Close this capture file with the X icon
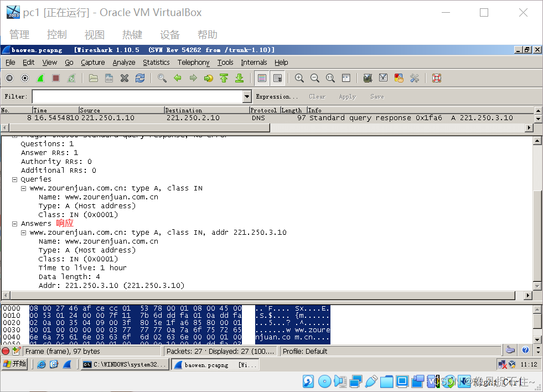 click(125, 78)
